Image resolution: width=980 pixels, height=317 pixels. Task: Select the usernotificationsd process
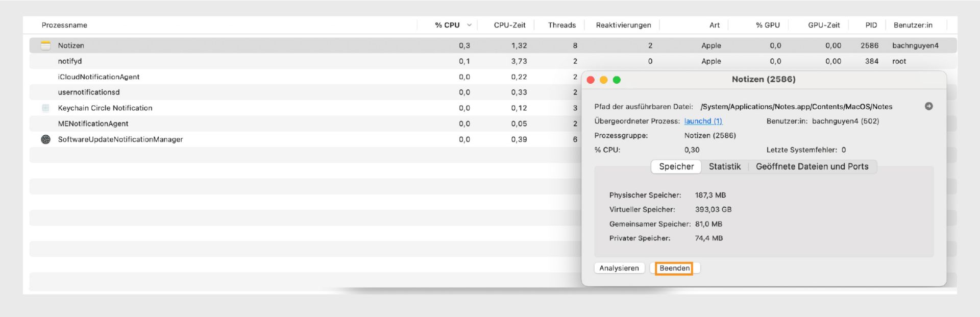pos(89,92)
